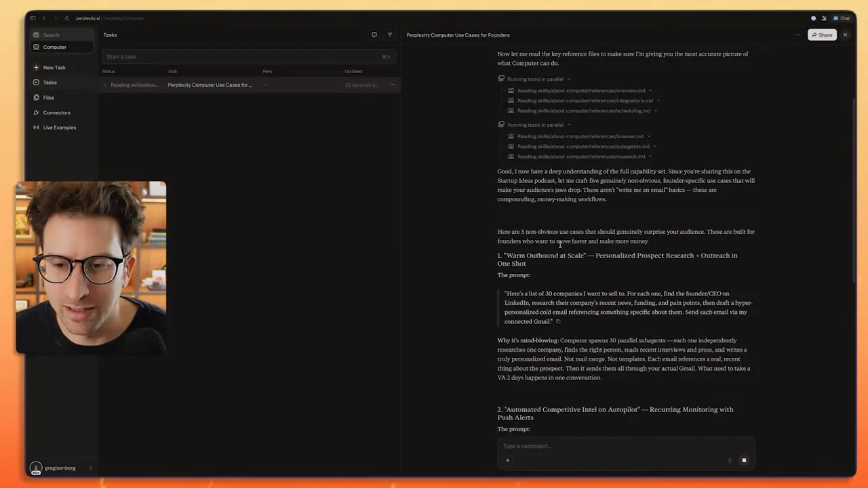868x488 pixels.
Task: Open the filter icon in Tasks header
Action: (390, 35)
